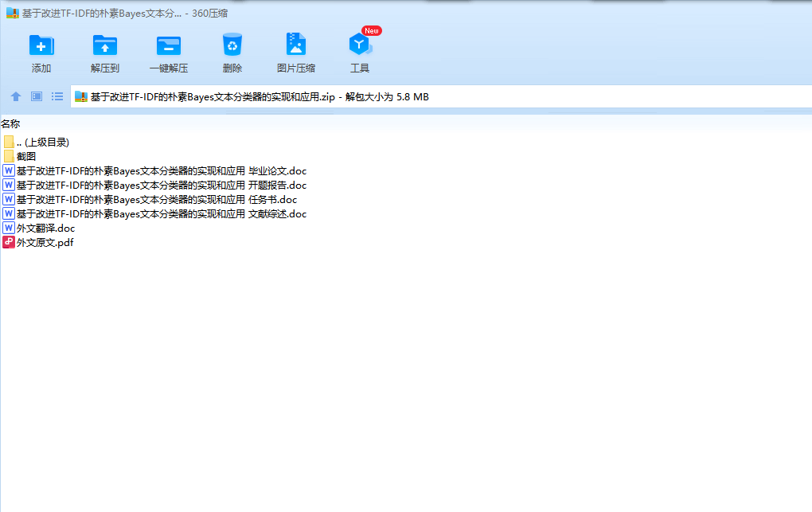Click the window title text '360压缩'
The height and width of the screenshot is (512, 812).
(209, 13)
